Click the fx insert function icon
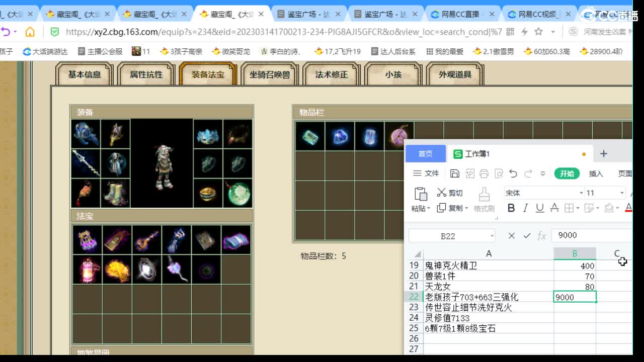Viewport: 644px width, 362px height. [x=542, y=235]
